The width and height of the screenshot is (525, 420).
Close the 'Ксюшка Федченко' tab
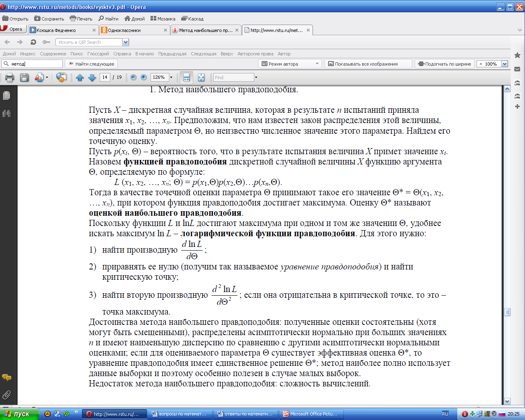coord(94,30)
